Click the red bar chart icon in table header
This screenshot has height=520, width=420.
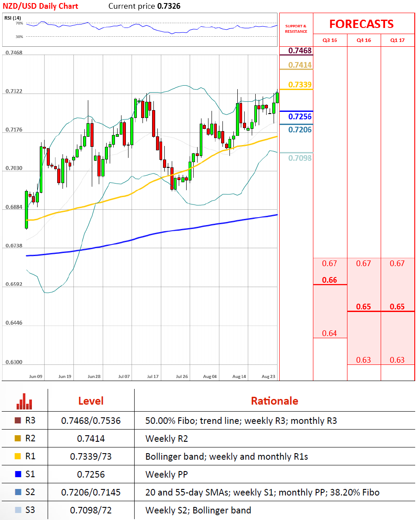[24, 401]
